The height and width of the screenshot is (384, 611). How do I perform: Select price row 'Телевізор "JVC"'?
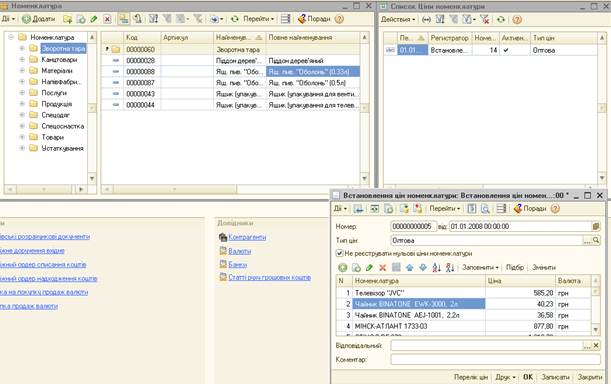pos(464,292)
